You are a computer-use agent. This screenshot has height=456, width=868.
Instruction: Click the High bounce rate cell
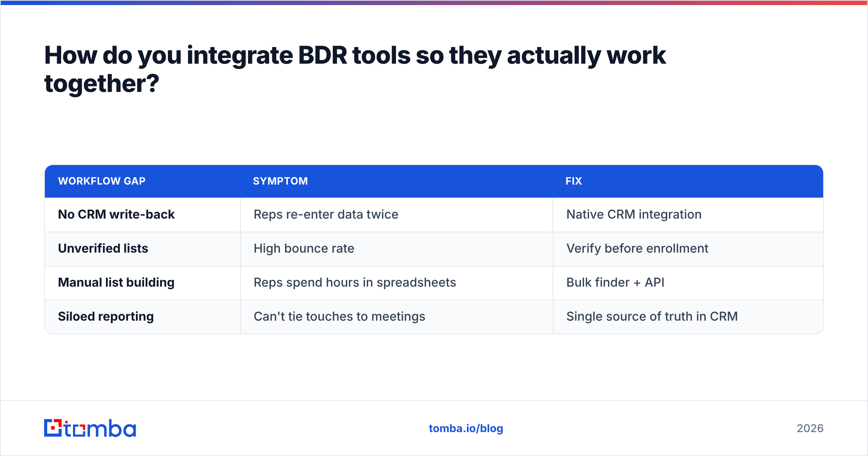397,249
